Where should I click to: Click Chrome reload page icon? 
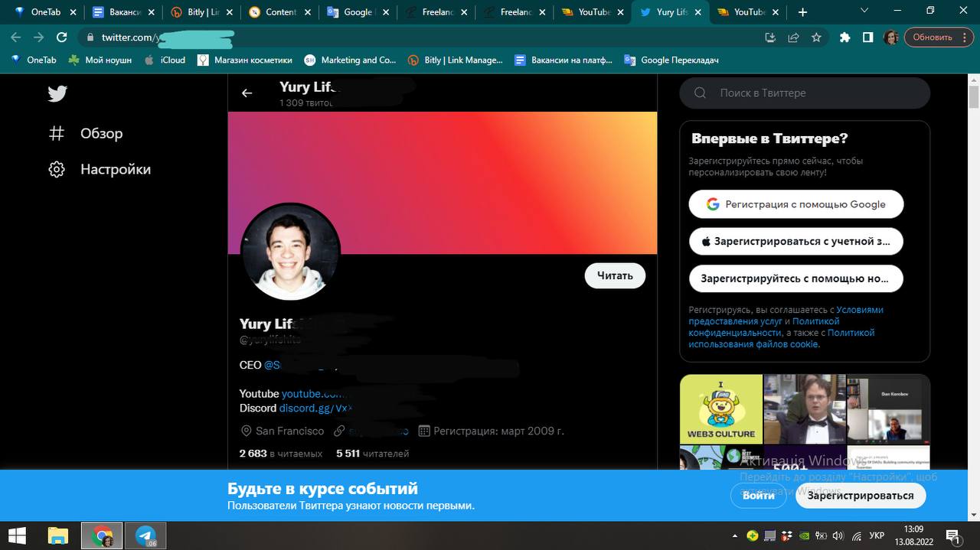(62, 37)
